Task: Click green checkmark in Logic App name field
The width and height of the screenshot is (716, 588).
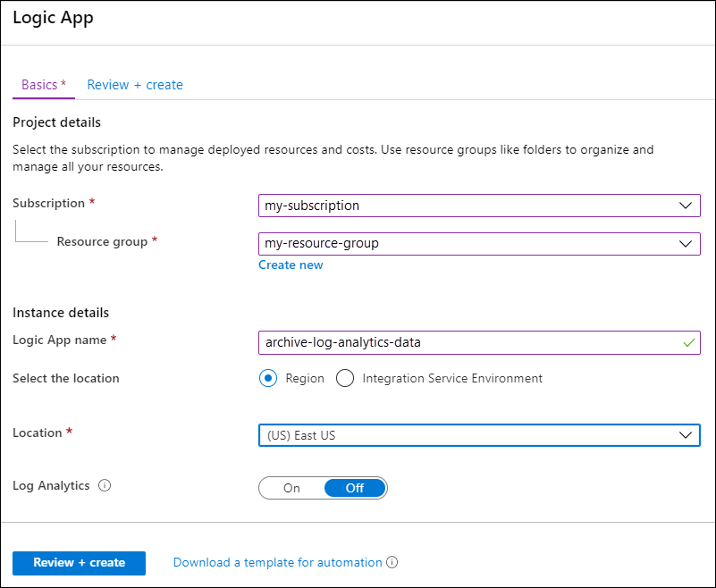Action: click(687, 342)
